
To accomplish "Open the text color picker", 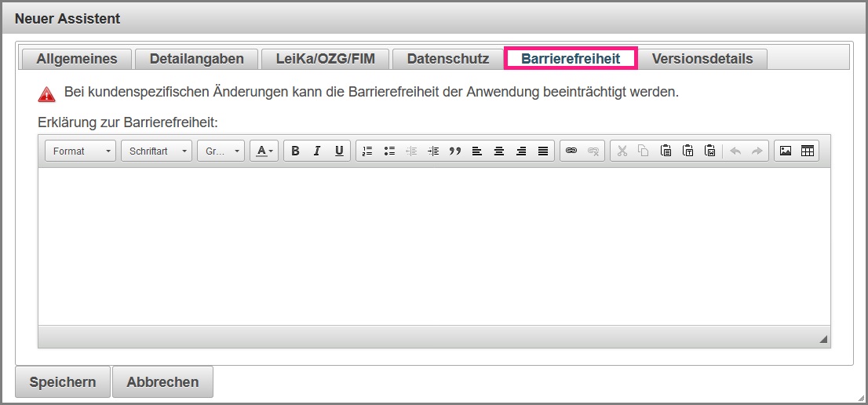I will point(264,151).
